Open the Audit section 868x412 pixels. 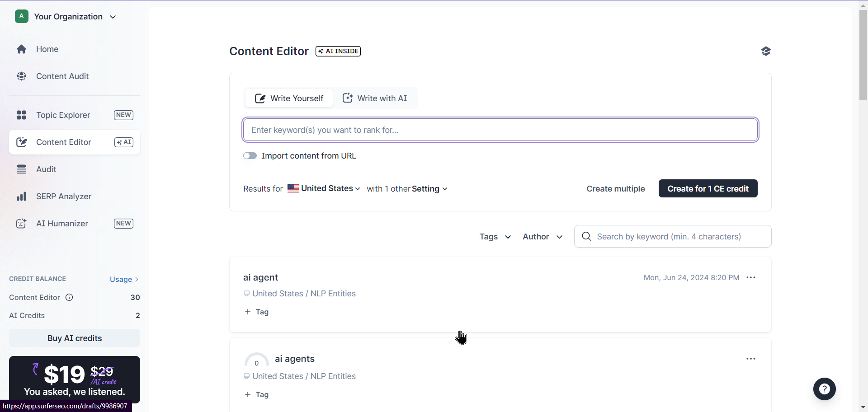(x=47, y=169)
